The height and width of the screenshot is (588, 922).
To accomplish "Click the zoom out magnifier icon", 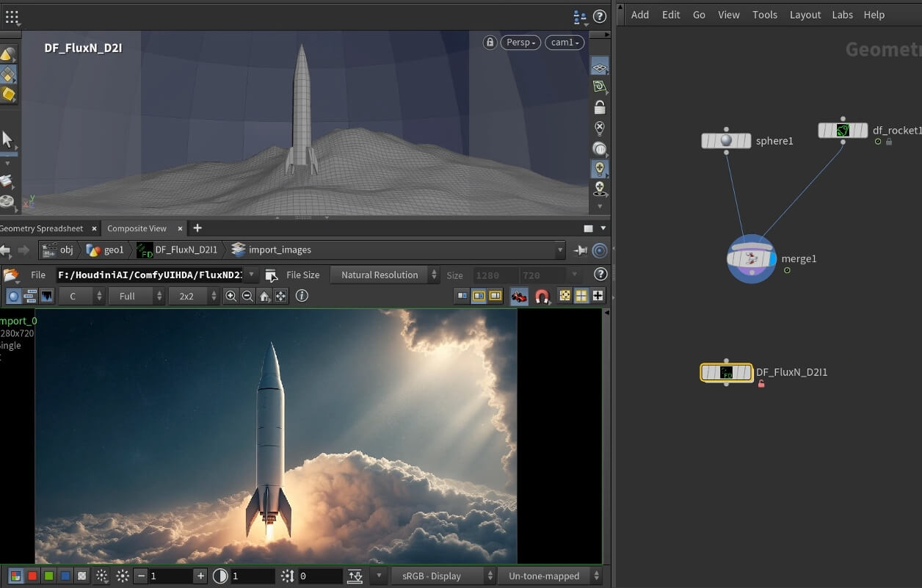I will 248,296.
